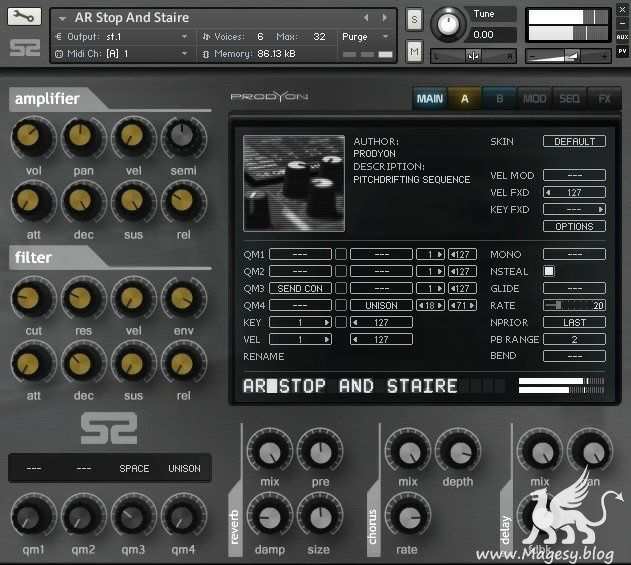Click the reverb size knob
The height and width of the screenshot is (565, 631).
tap(320, 516)
